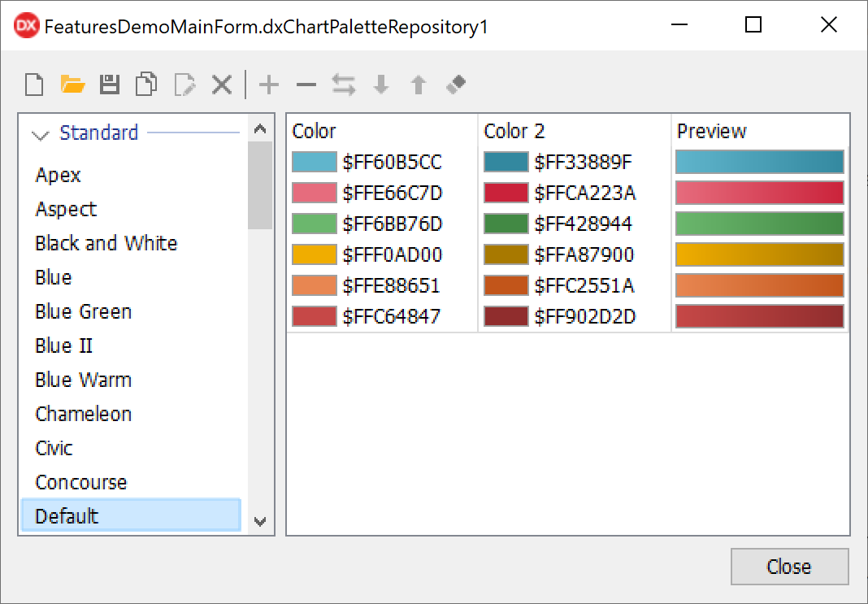Select the Concourse palette
The height and width of the screenshot is (604, 868).
point(81,482)
